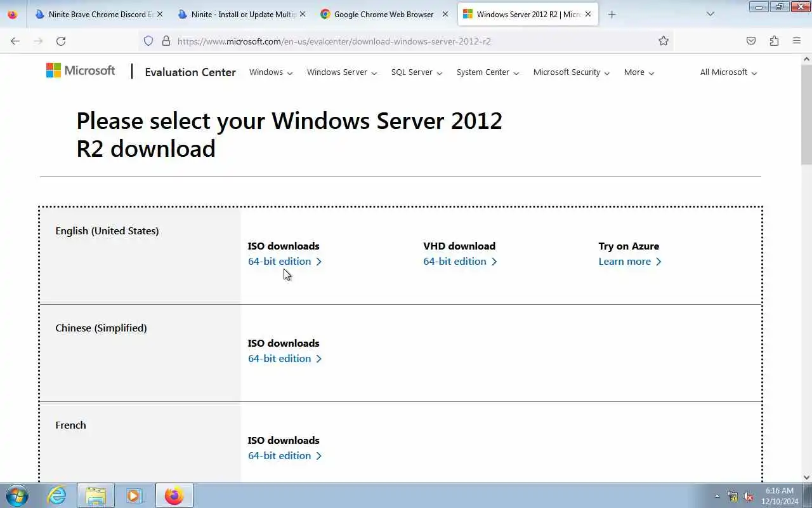
Task: Click Try on Azure Learn more link
Action: pyautogui.click(x=630, y=261)
